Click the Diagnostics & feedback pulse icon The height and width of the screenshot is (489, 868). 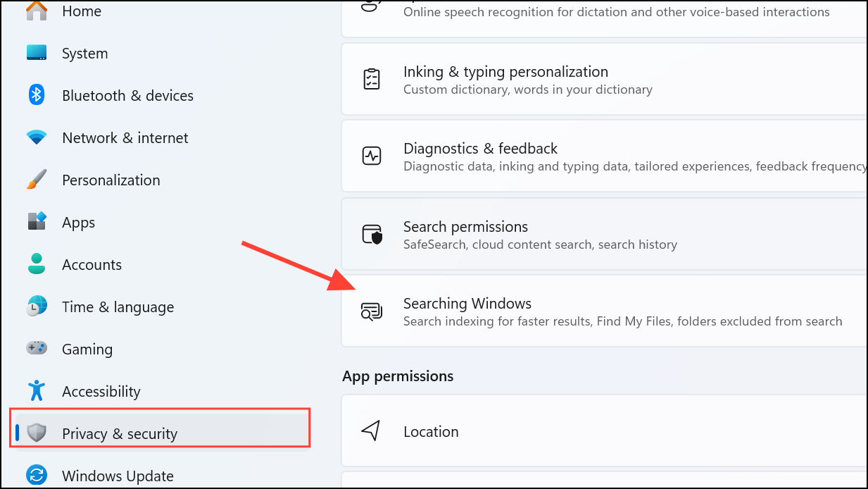(x=372, y=156)
